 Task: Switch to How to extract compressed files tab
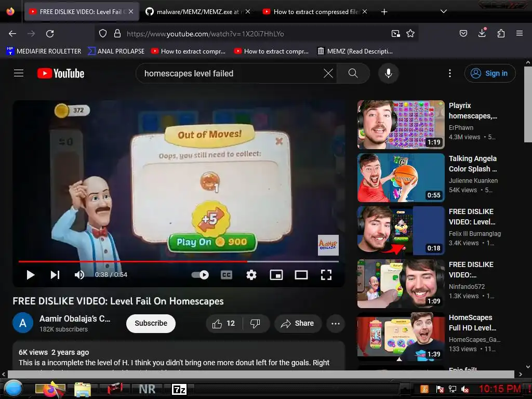[x=315, y=11]
